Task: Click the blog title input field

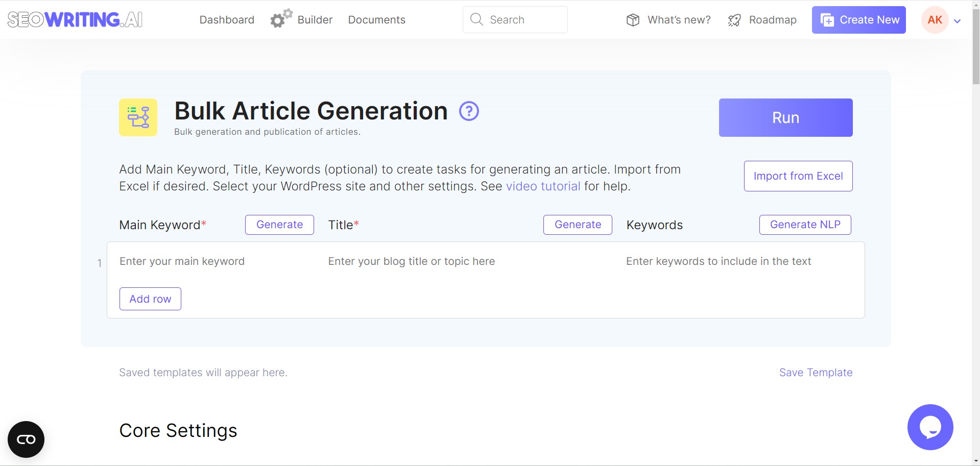Action: coord(471,261)
